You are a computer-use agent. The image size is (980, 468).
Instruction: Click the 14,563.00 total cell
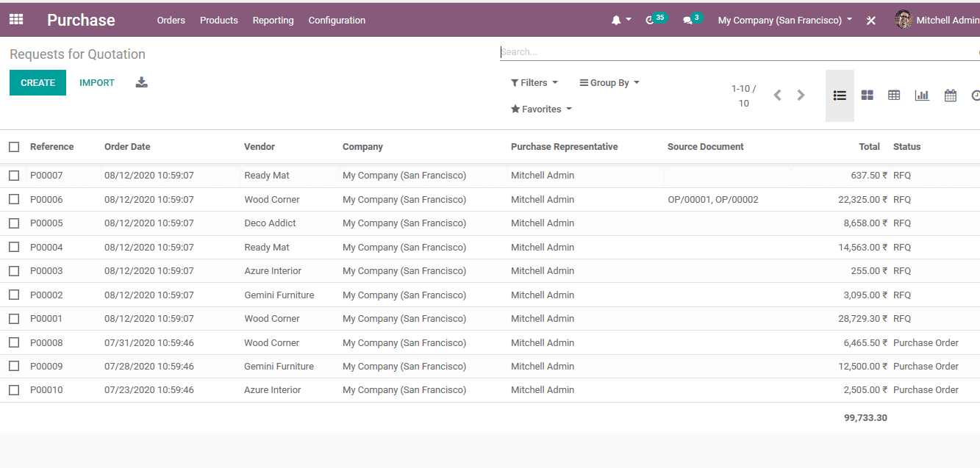(862, 248)
